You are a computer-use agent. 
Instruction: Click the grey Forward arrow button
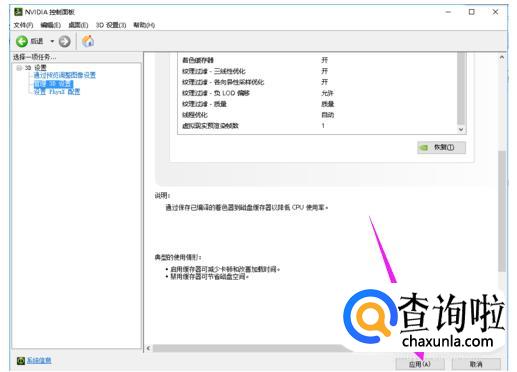point(64,42)
